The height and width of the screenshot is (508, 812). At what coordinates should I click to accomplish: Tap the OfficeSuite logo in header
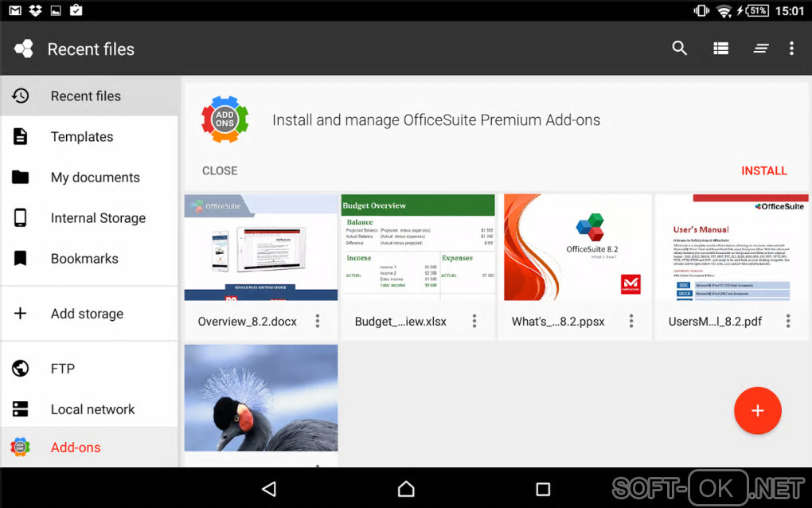click(x=24, y=49)
